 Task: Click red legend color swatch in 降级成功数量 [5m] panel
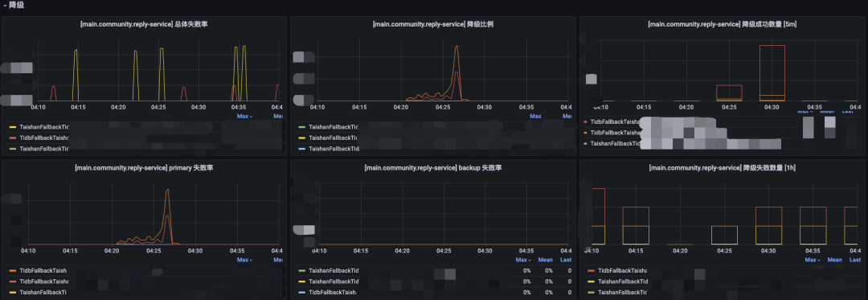pyautogui.click(x=586, y=121)
